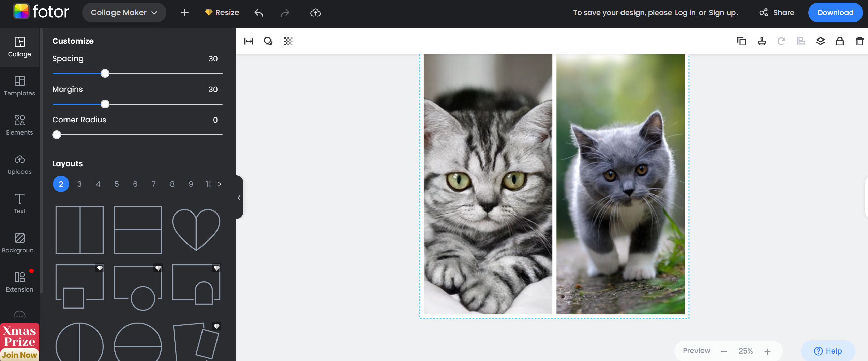
Task: Click the Preview button
Action: (x=697, y=351)
